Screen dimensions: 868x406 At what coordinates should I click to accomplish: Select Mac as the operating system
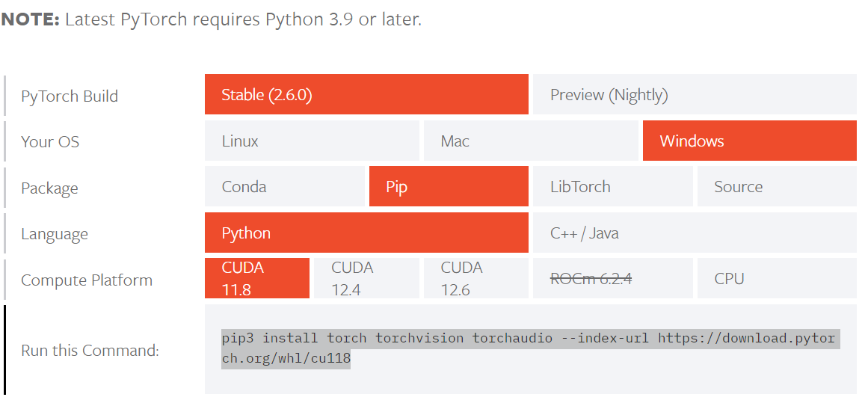531,141
